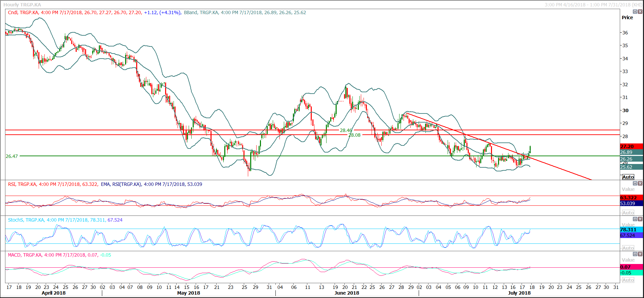Viewport: 644px width, 298px height.
Task: Close the StochS indicator pane
Action: 640,219
